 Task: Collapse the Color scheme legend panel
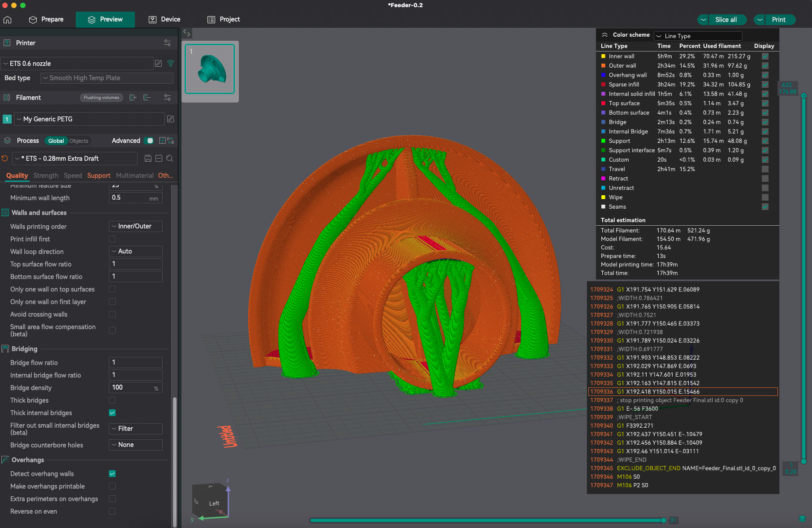605,35
